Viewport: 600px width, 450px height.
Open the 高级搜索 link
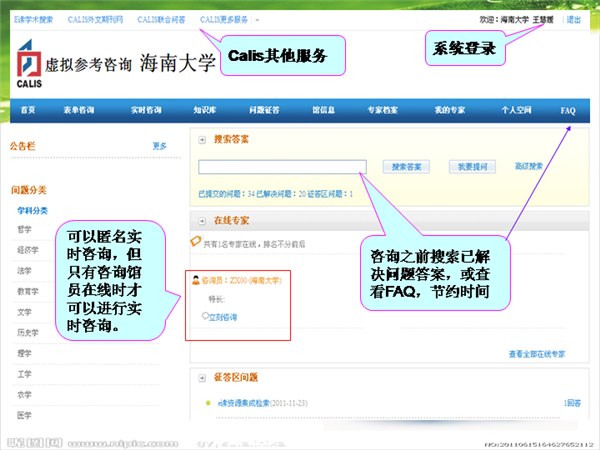click(529, 166)
